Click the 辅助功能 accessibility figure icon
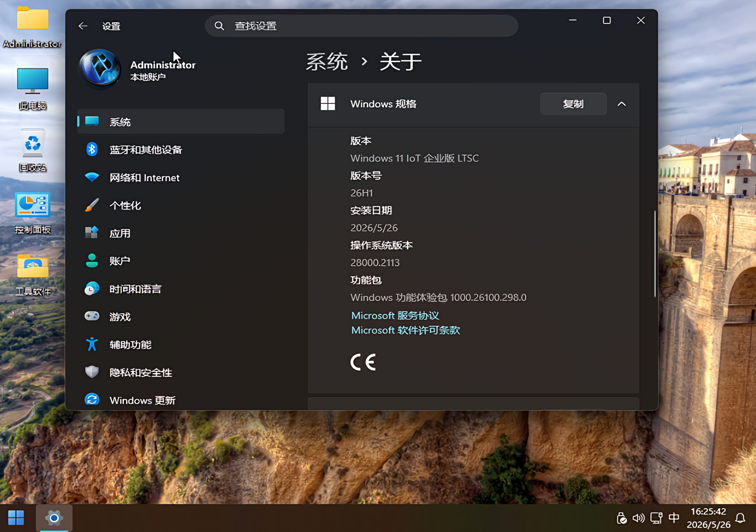Screen dimensions: 756x532 coord(92,344)
